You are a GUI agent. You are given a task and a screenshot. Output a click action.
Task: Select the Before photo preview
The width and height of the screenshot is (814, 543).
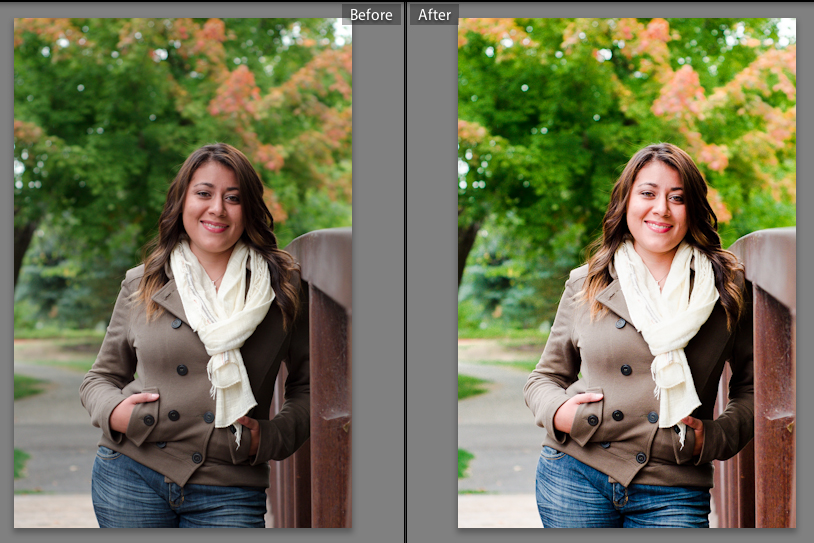pos(182,272)
